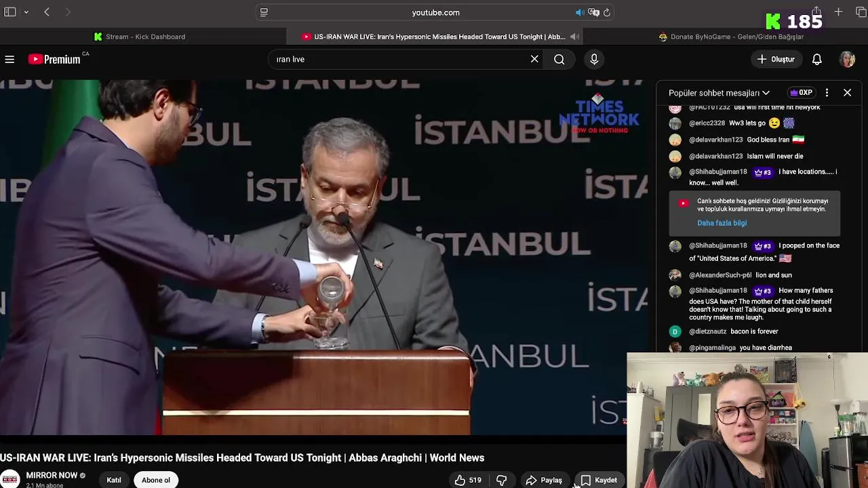
Task: Click message 'bacon is forever'
Action: [754, 331]
